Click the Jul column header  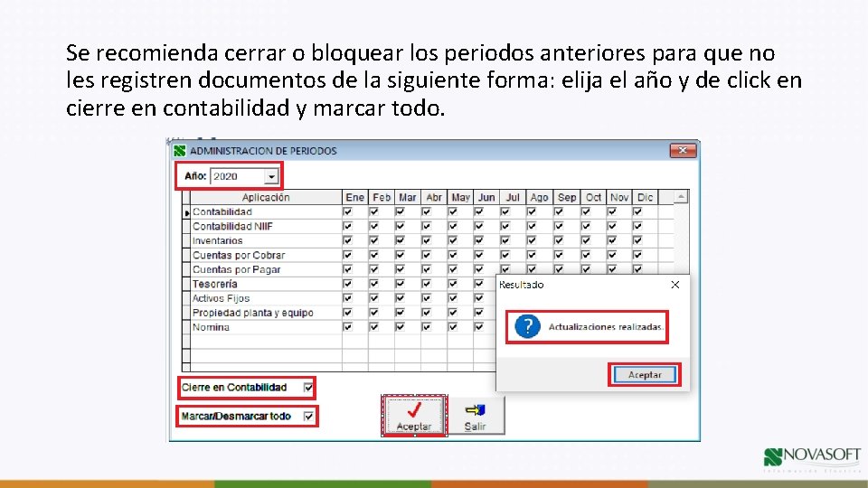point(513,198)
